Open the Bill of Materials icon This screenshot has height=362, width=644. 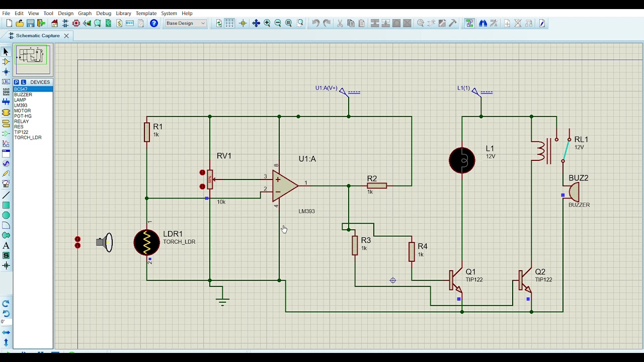119,23
